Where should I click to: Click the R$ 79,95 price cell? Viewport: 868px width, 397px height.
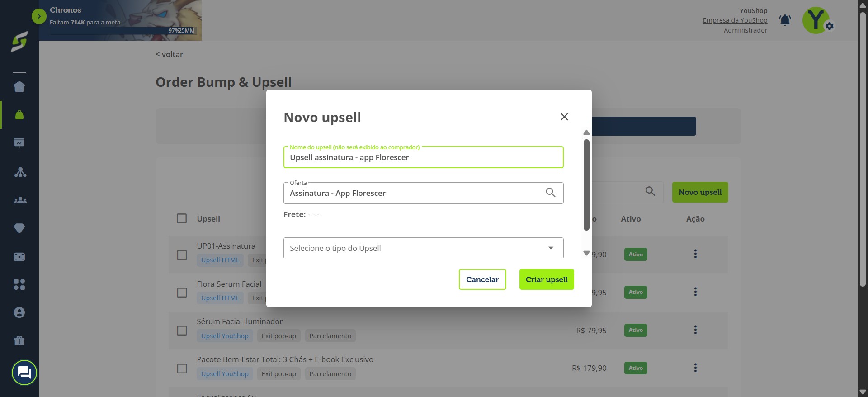click(591, 331)
